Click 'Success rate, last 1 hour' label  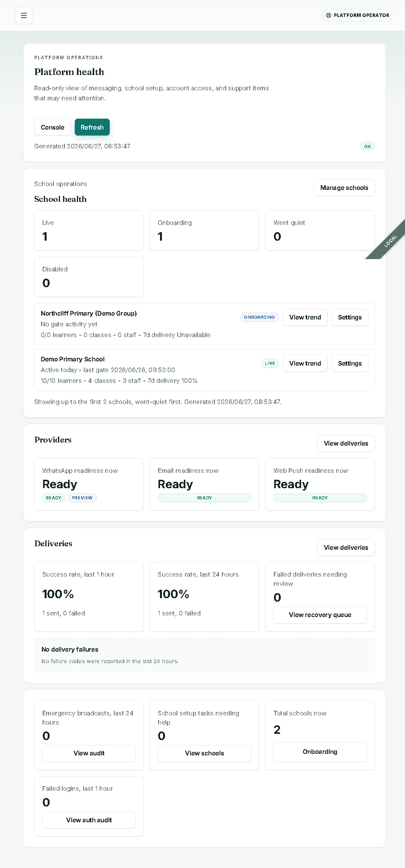(78, 574)
